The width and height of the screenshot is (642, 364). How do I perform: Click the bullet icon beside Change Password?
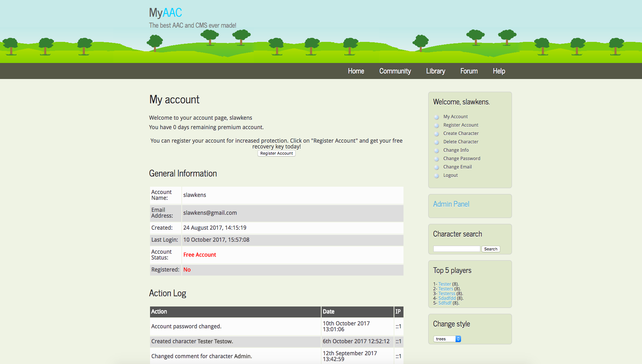436,159
